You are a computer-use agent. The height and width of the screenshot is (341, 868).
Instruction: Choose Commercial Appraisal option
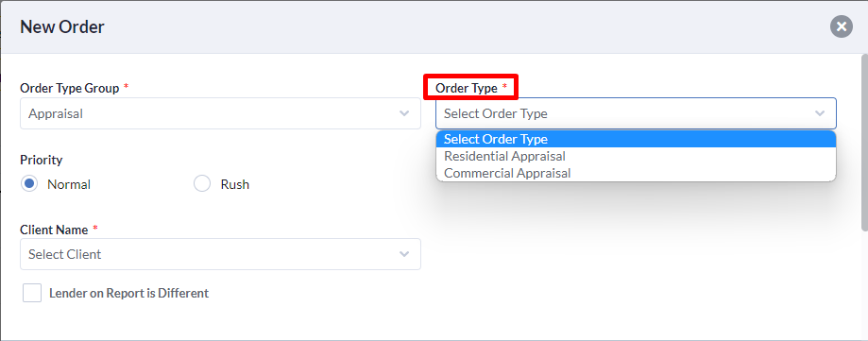coord(636,173)
